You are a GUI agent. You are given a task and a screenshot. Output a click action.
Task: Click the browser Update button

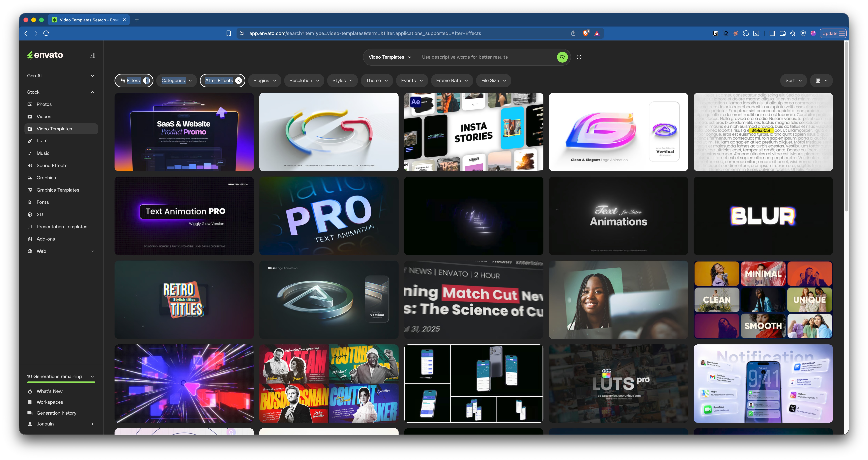tap(833, 33)
